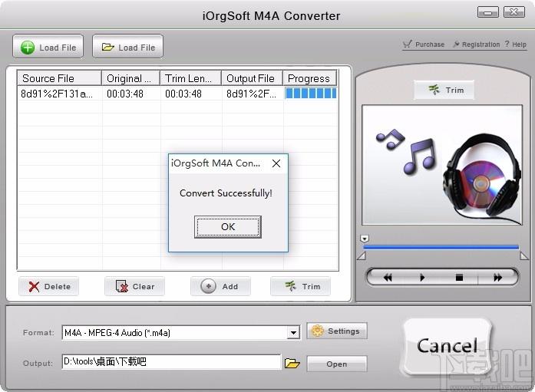Open the Help link
Screen dimensions: 535x392
tap(516, 44)
